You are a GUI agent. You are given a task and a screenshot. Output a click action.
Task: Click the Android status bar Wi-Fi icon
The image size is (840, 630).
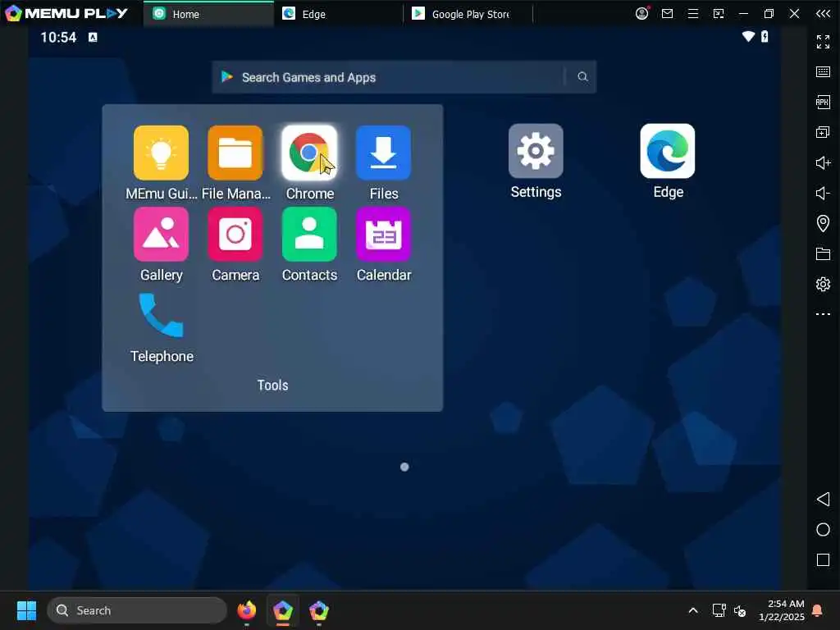748,36
